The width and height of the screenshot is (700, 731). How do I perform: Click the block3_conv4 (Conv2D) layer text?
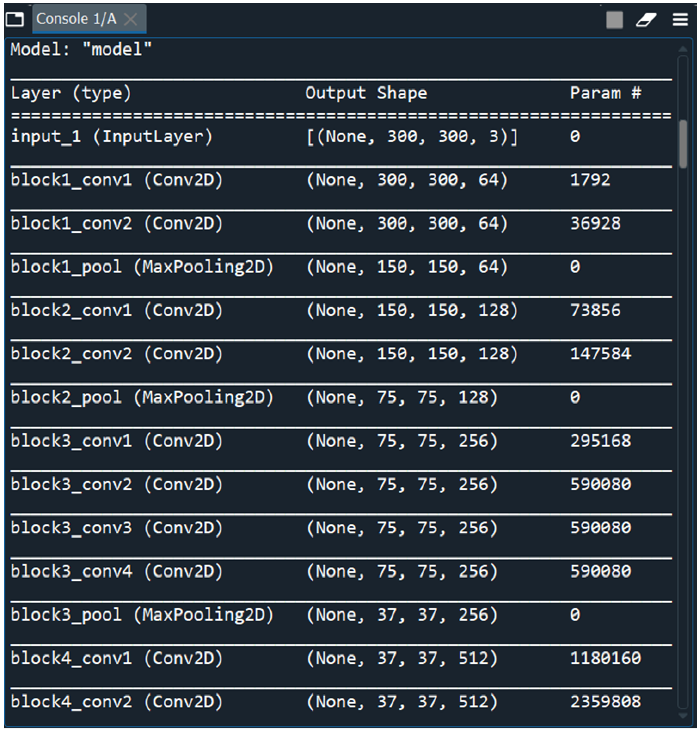pyautogui.click(x=116, y=571)
